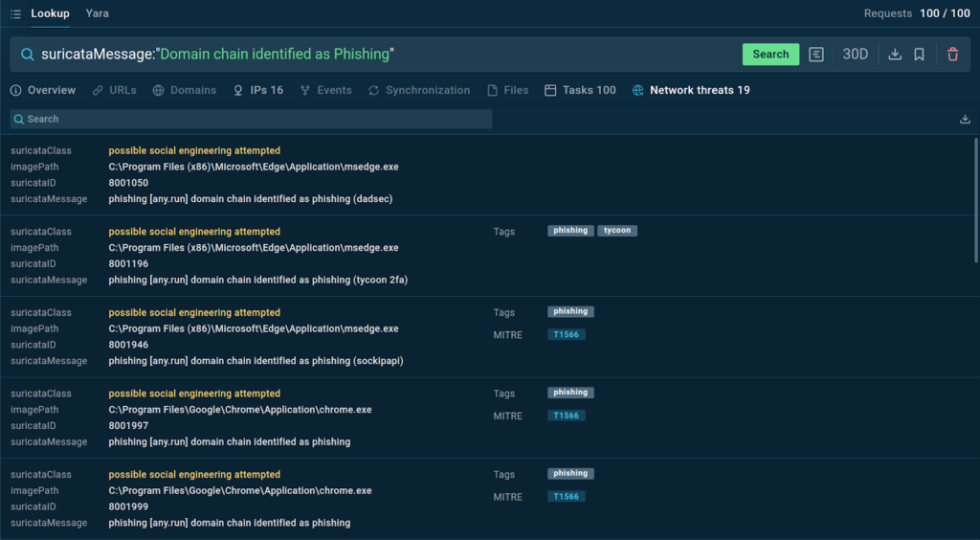Open the query editor icon next to Search
980x540 pixels.
click(x=815, y=55)
